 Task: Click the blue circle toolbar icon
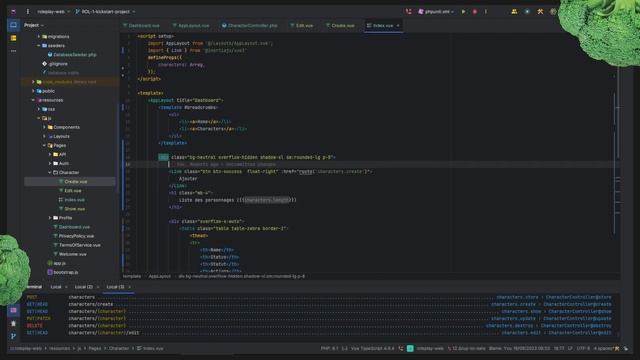pos(527,12)
